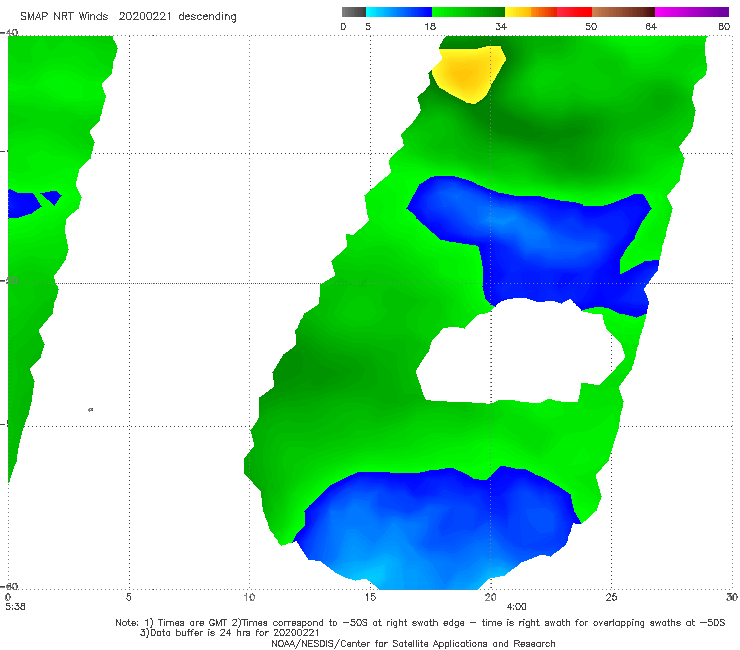
Task: Select the magenta-purple segment of the color bar
Action: coord(692,12)
